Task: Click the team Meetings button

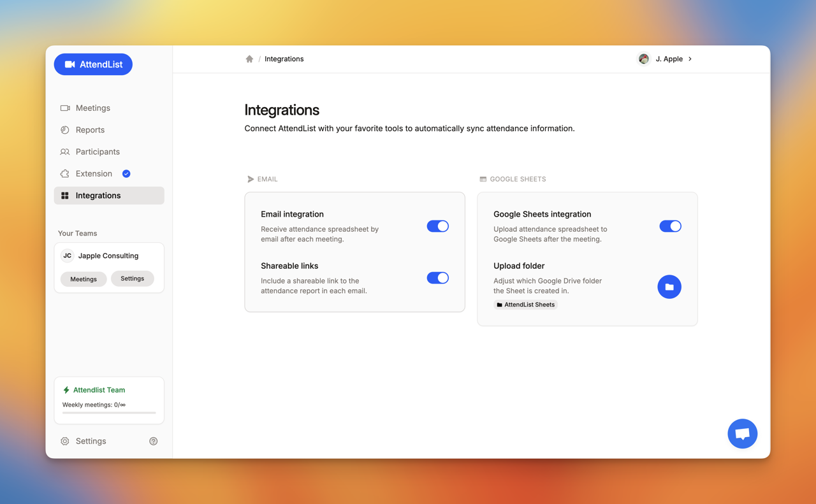Action: (84, 279)
